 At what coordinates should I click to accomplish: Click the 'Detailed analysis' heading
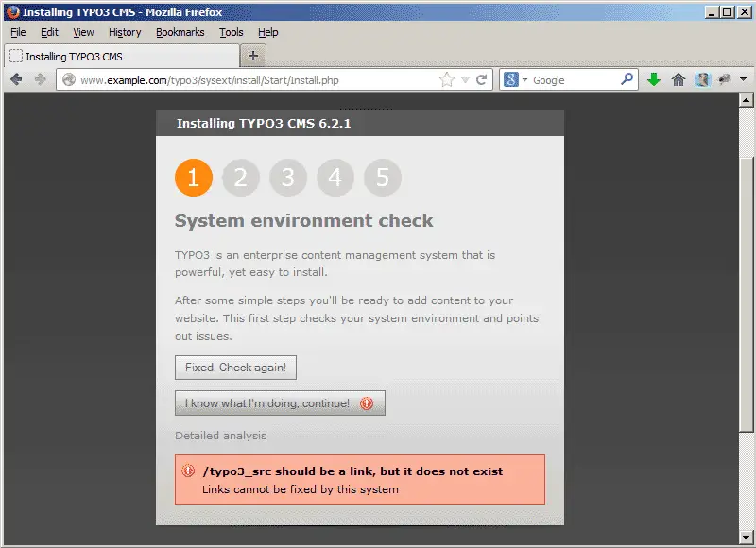coord(221,436)
